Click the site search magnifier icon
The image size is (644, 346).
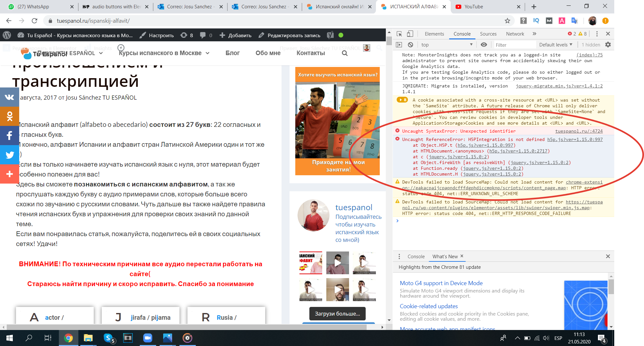coord(345,53)
